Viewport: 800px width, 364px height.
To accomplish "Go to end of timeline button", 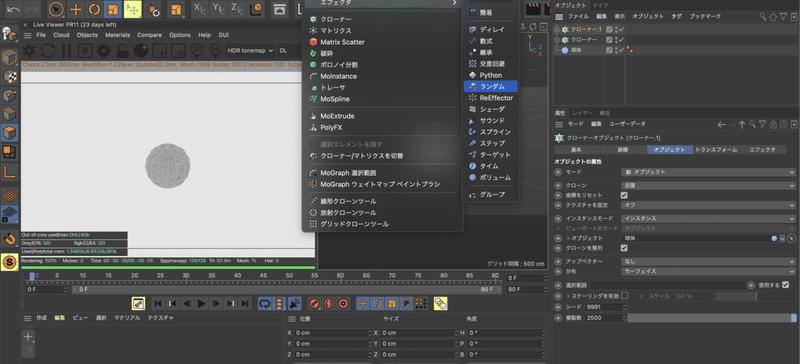I will coord(245,303).
